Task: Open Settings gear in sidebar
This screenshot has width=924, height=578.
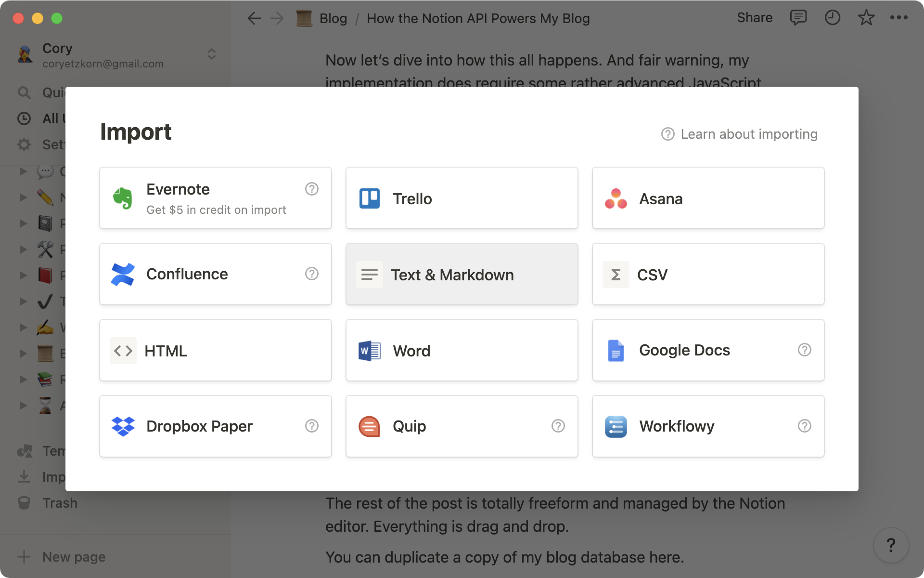Action: [24, 144]
